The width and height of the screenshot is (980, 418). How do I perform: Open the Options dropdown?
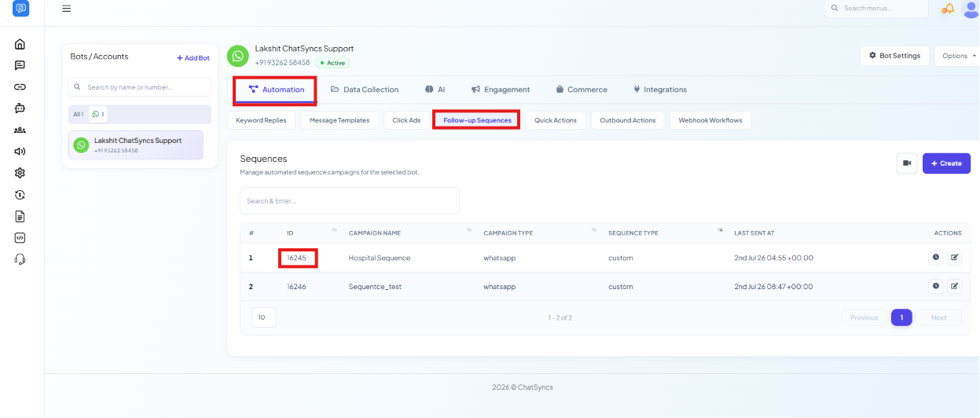[958, 56]
